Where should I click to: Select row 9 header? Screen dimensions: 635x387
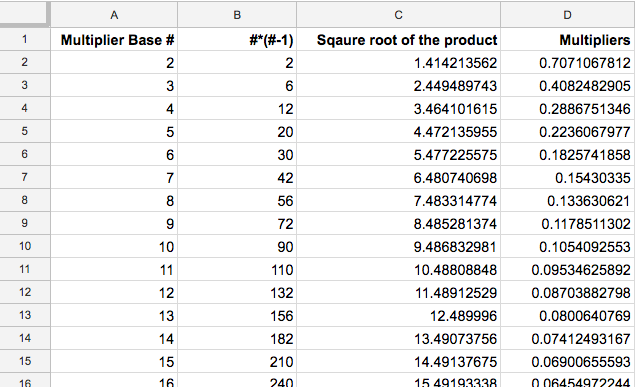tap(25, 223)
